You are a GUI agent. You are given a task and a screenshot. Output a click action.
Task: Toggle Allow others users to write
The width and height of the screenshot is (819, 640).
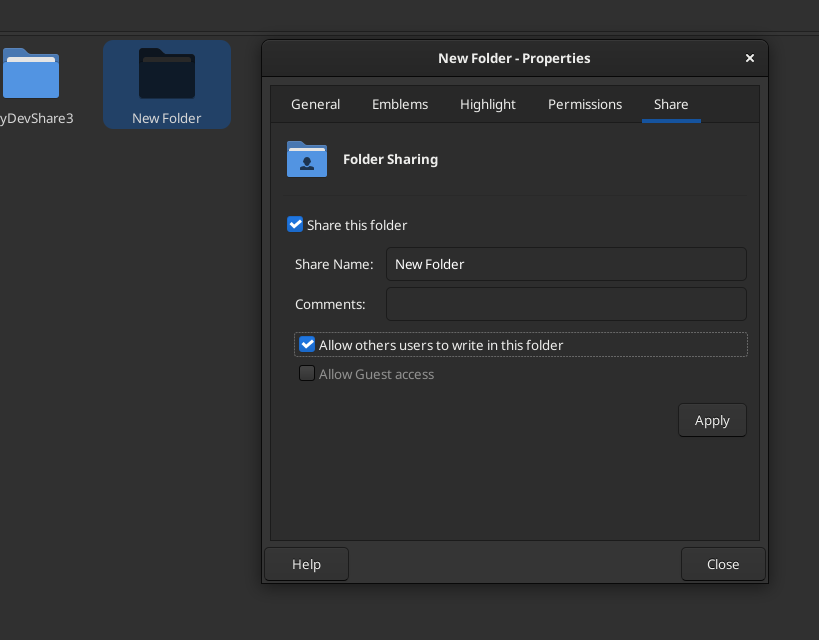pos(307,344)
